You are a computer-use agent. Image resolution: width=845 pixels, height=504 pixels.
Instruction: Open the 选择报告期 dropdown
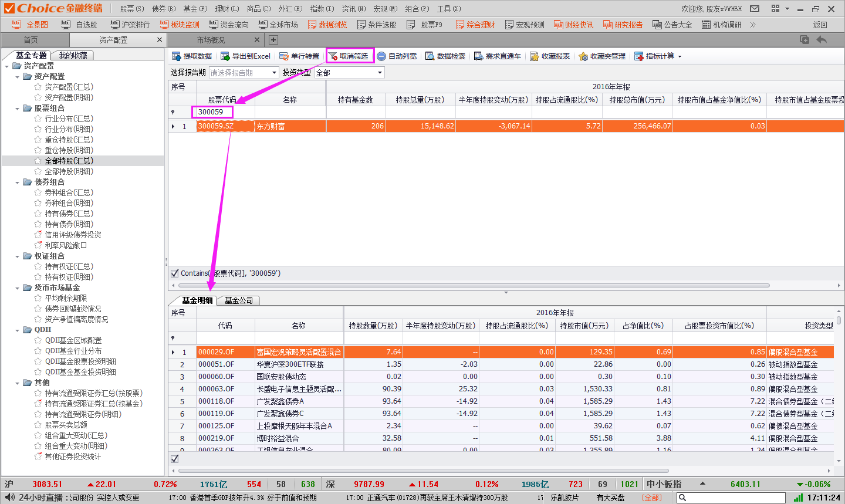pyautogui.click(x=274, y=73)
